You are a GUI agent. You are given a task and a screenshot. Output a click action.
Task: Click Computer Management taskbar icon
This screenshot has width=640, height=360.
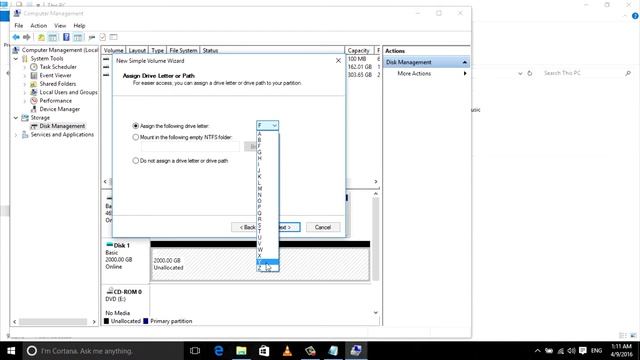[x=356, y=351]
